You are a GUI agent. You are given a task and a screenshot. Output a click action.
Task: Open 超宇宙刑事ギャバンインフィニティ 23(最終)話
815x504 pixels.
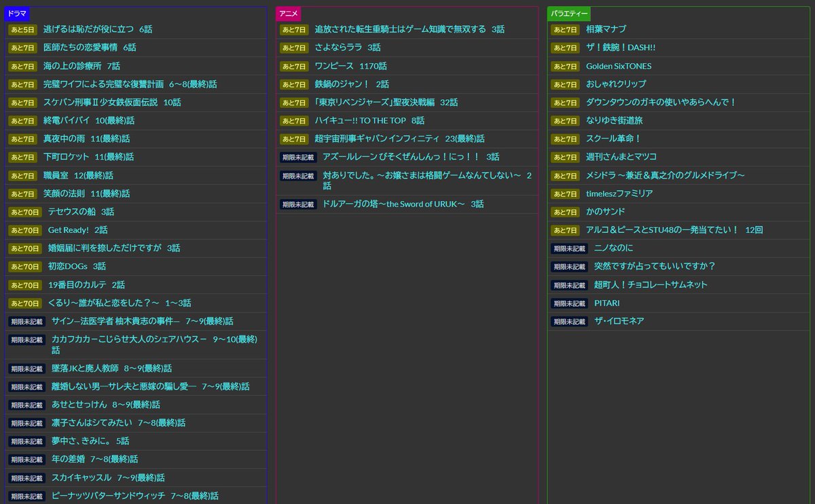pos(399,139)
